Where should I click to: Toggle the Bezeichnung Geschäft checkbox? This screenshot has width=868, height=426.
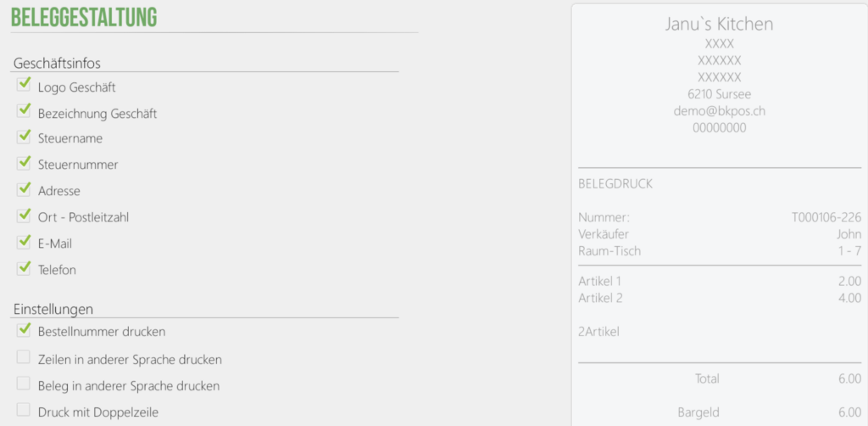[x=23, y=111]
